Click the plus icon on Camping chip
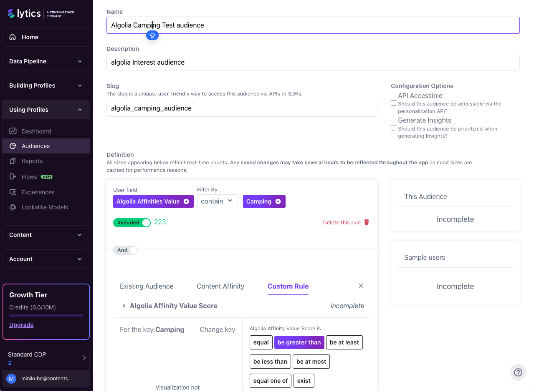 click(x=278, y=201)
